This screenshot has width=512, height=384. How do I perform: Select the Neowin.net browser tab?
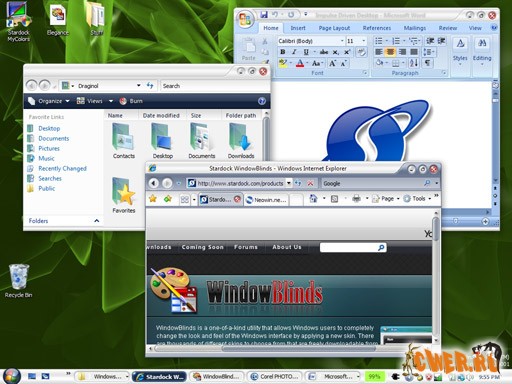(266, 200)
